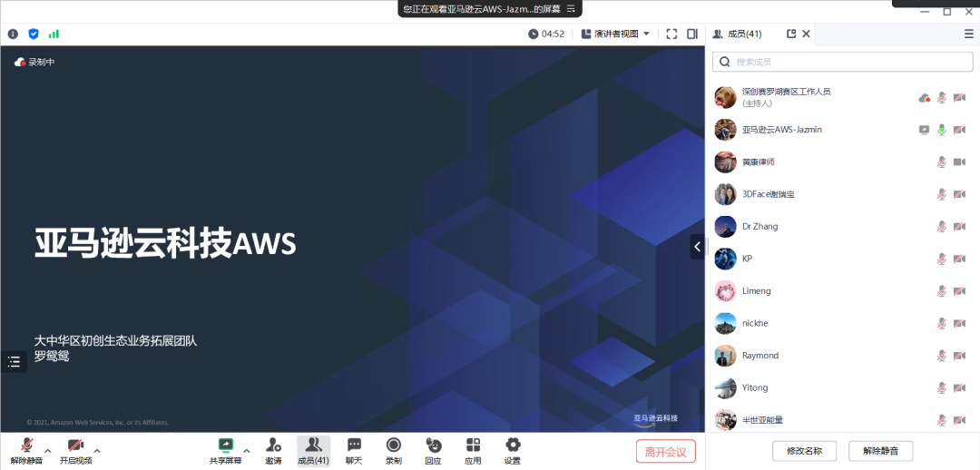980x470 pixels.
Task: Select member Dr Zhang
Action: point(842,226)
